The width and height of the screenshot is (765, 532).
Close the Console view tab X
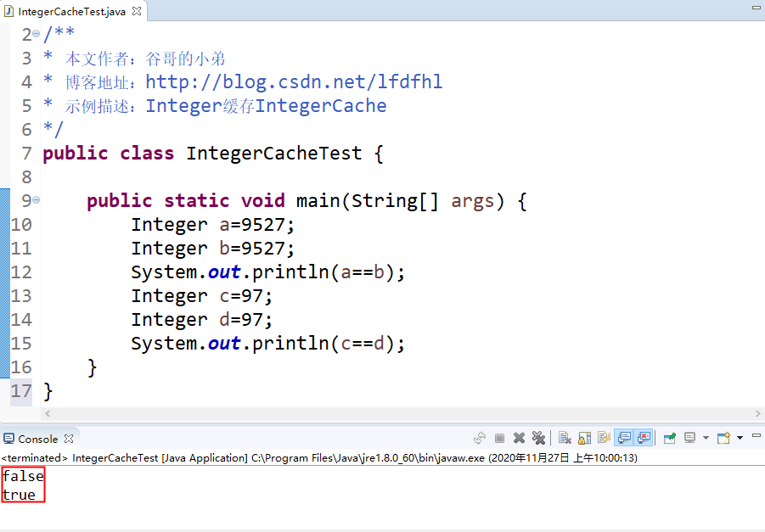[69, 439]
